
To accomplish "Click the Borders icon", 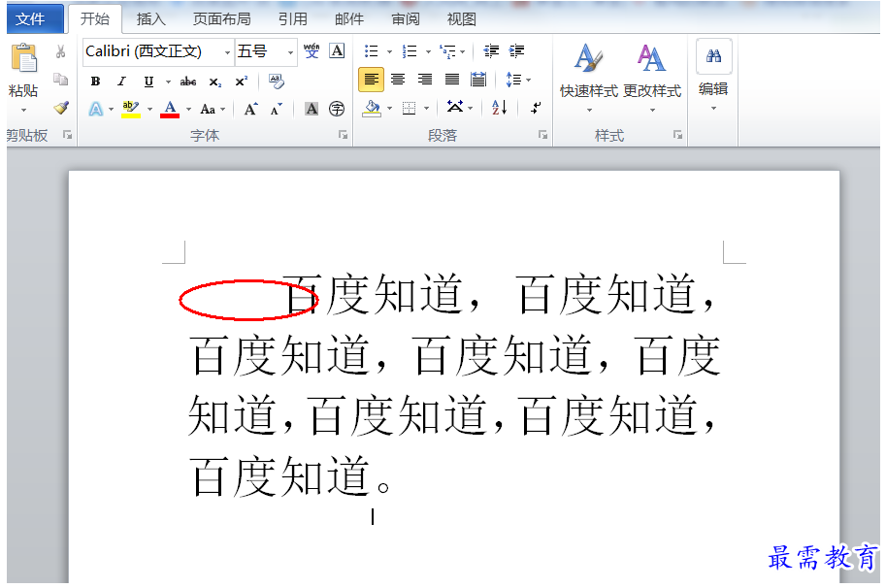I will 410,109.
